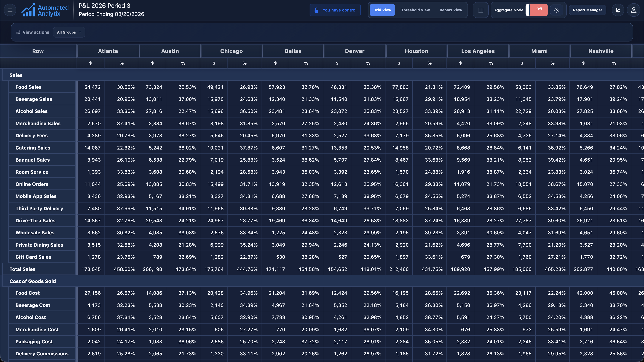Select the Total Sales row label
This screenshot has height=362, width=644.
22,269
